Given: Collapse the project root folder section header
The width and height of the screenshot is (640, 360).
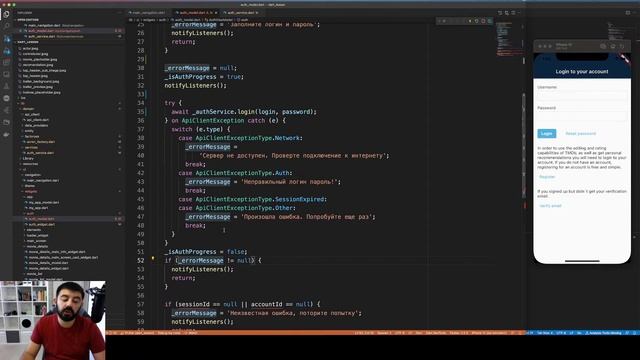Looking at the screenshot, I should point(28,42).
